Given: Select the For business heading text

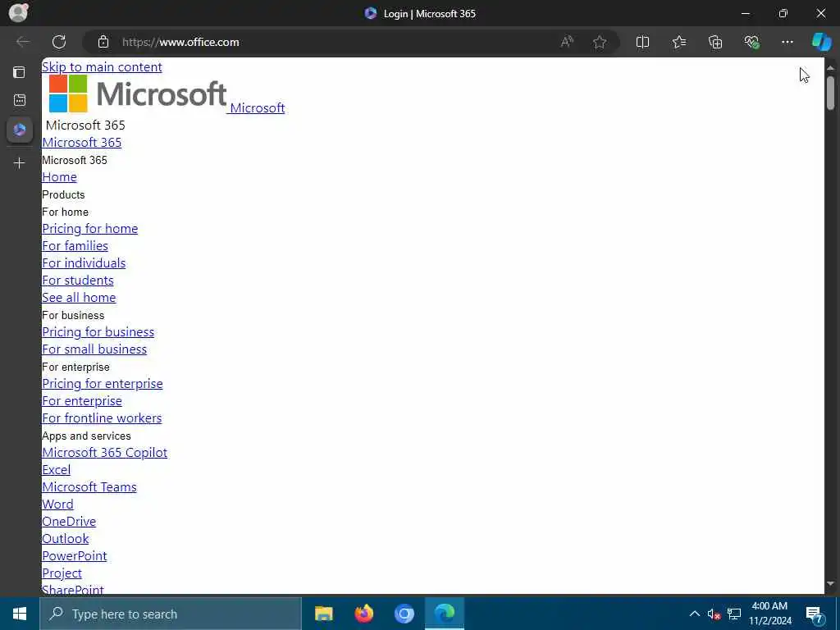Looking at the screenshot, I should pyautogui.click(x=73, y=315).
